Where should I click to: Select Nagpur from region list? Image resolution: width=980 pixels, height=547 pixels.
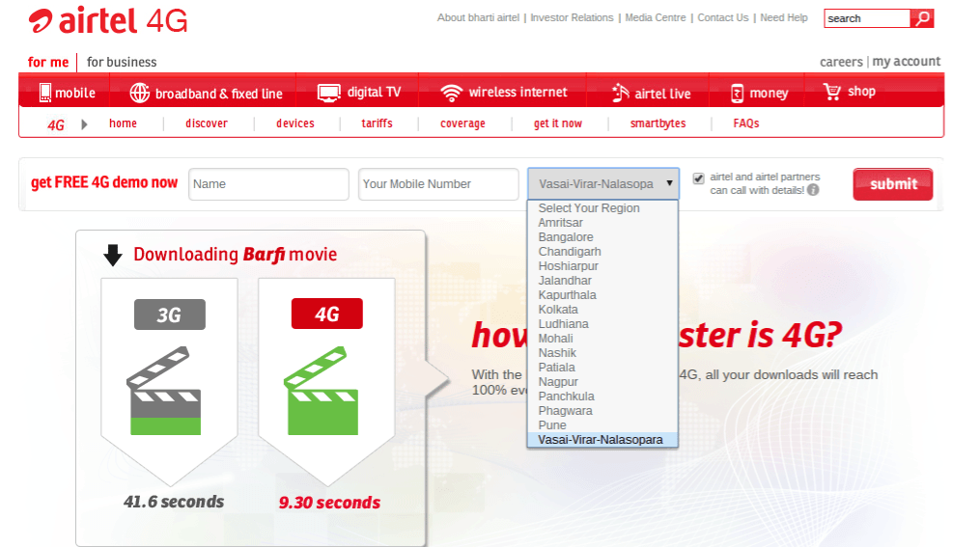click(602, 381)
